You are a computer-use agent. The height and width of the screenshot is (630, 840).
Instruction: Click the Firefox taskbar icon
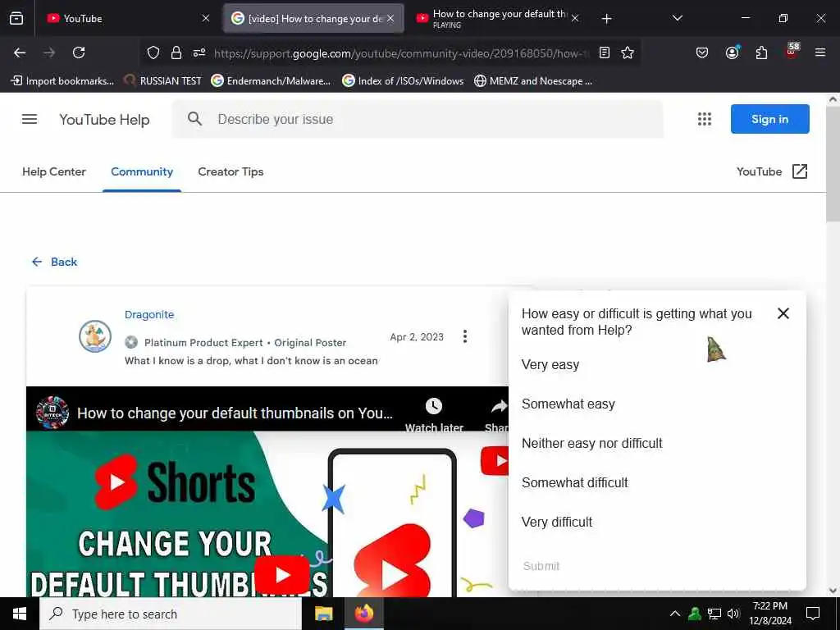coord(363,614)
